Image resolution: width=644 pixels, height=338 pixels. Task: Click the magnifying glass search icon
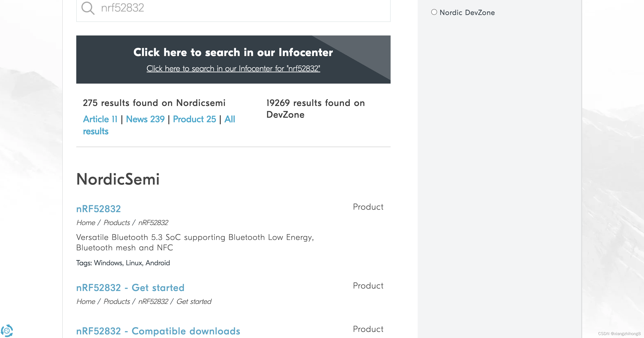tap(88, 8)
